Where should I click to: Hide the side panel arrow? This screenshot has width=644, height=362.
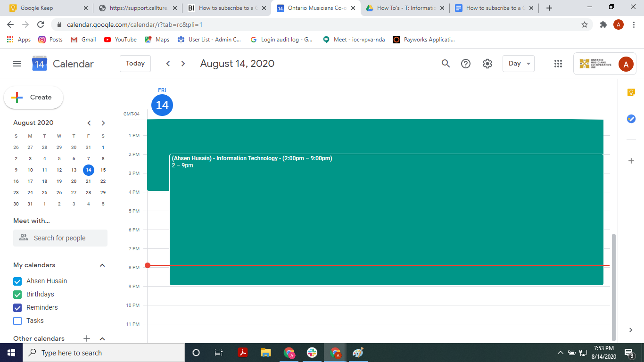point(631,330)
